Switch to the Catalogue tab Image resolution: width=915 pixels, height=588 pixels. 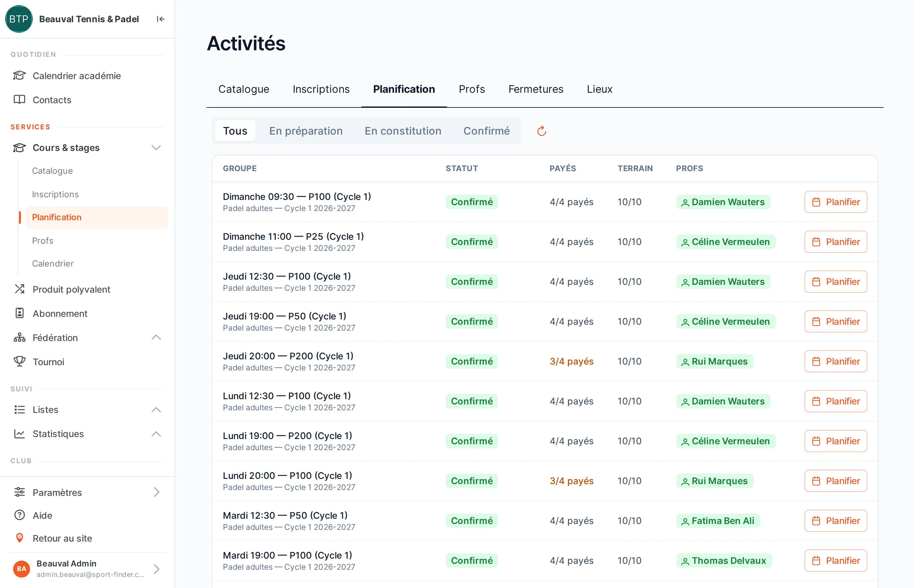click(244, 89)
